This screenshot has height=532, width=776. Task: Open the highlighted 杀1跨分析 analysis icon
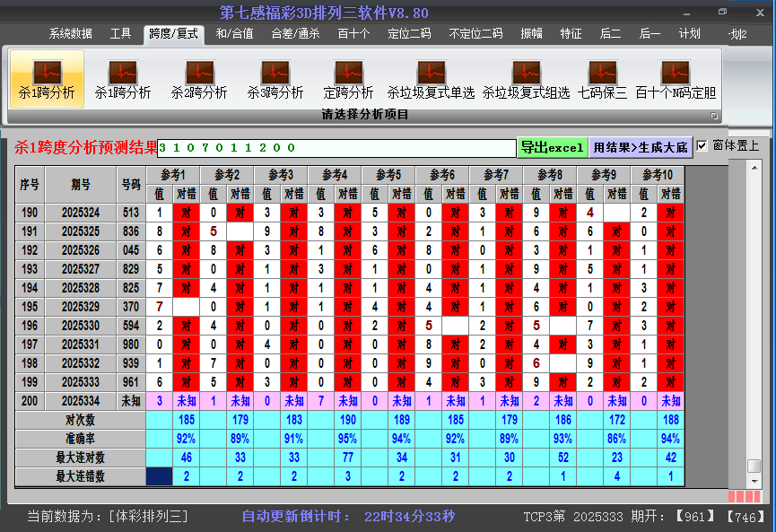pos(47,78)
